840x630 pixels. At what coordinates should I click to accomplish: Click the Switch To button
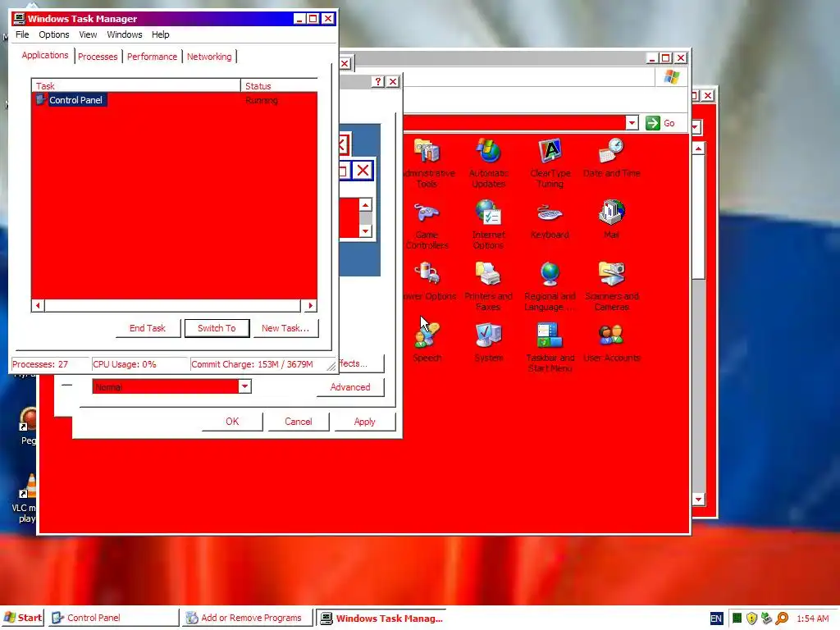click(217, 328)
